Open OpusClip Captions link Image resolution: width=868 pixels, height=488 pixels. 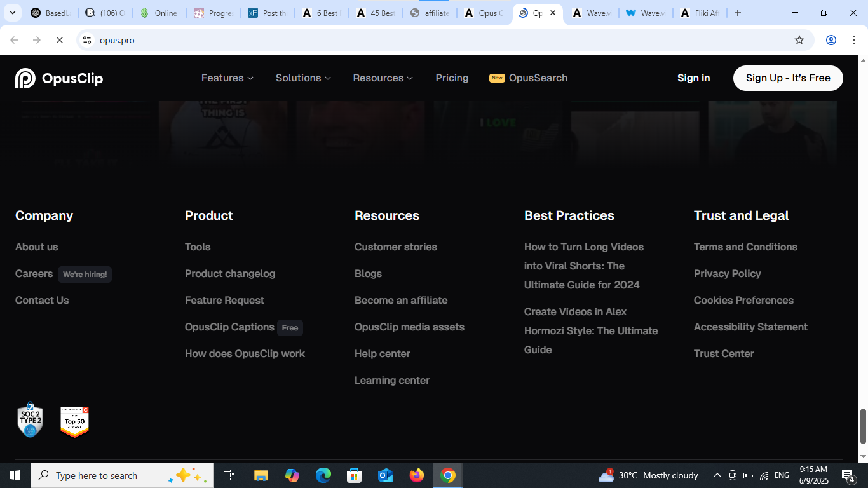click(x=229, y=327)
